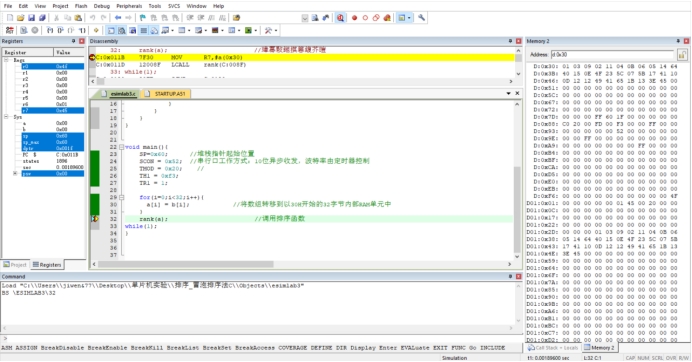
Task: Click the Step Into icon
Action: pos(49,30)
